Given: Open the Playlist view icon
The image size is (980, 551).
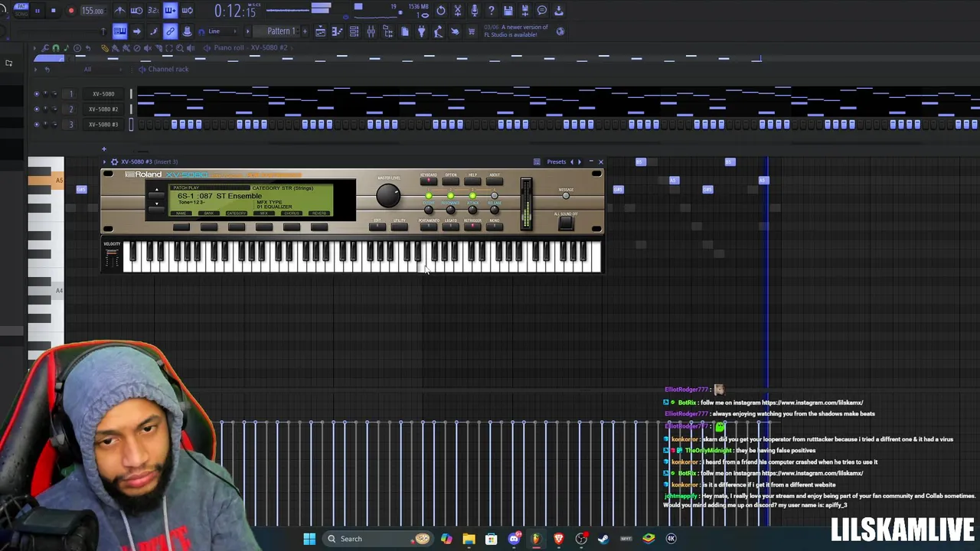Looking at the screenshot, I should tap(321, 31).
